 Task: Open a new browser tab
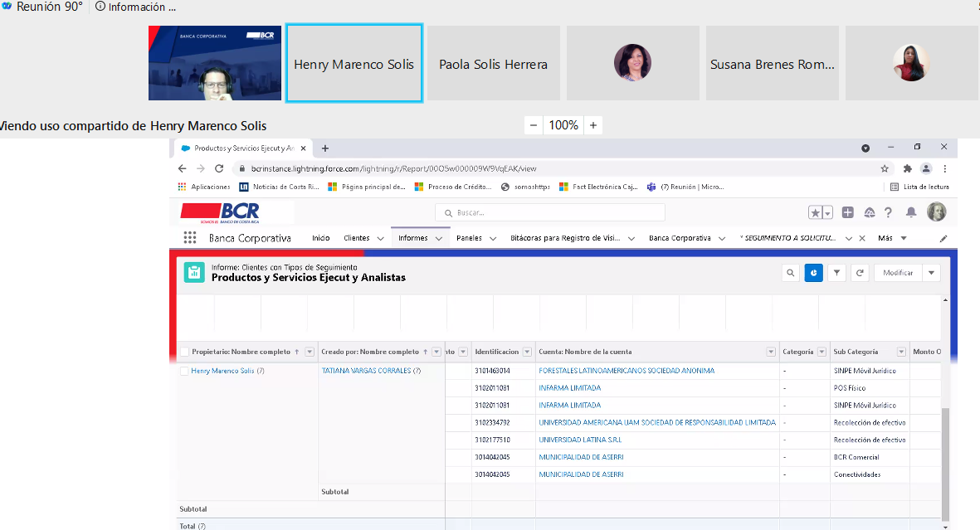click(x=325, y=148)
